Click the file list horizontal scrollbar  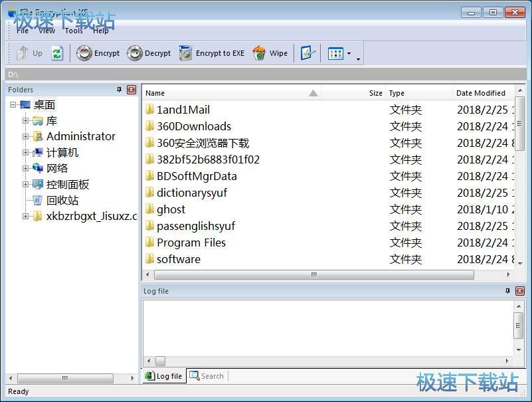(313, 274)
